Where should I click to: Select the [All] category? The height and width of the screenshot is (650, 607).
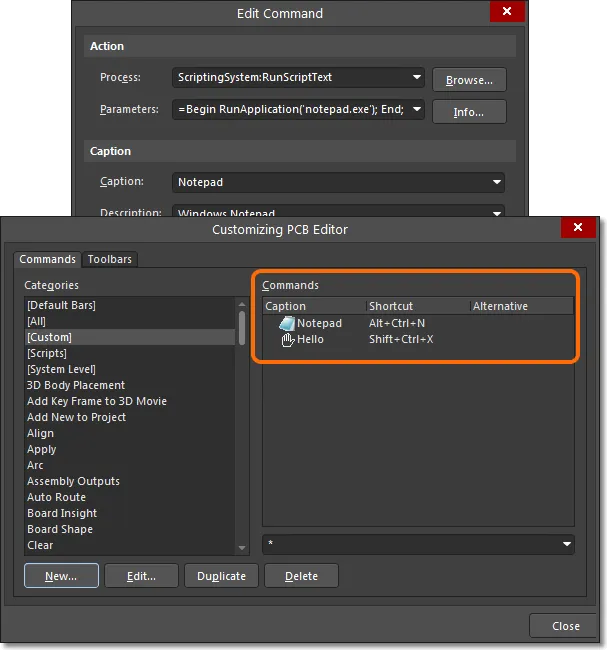[x=130, y=321]
